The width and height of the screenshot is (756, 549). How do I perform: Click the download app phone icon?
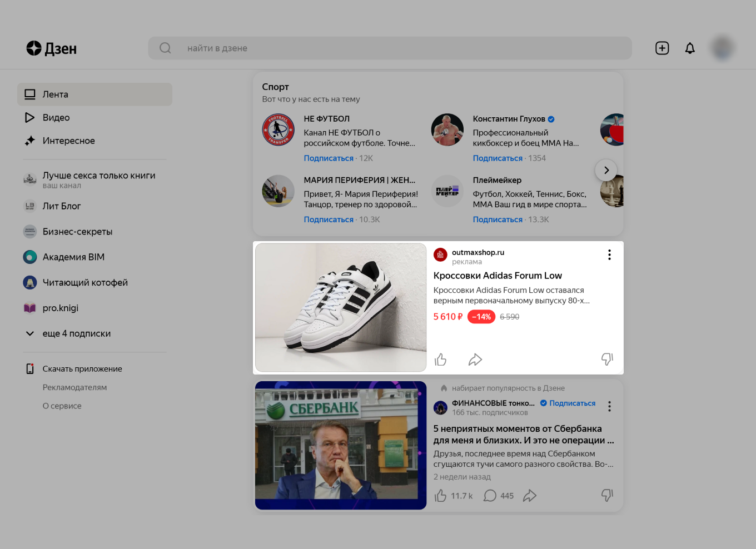tap(30, 369)
